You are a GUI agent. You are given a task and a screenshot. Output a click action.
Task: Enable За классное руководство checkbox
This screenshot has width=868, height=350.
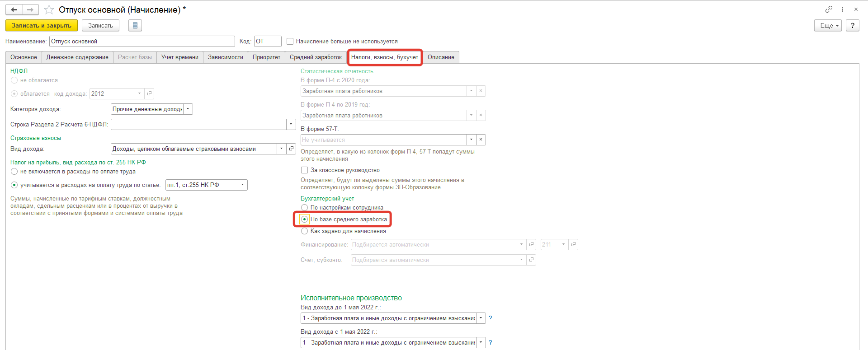[305, 170]
